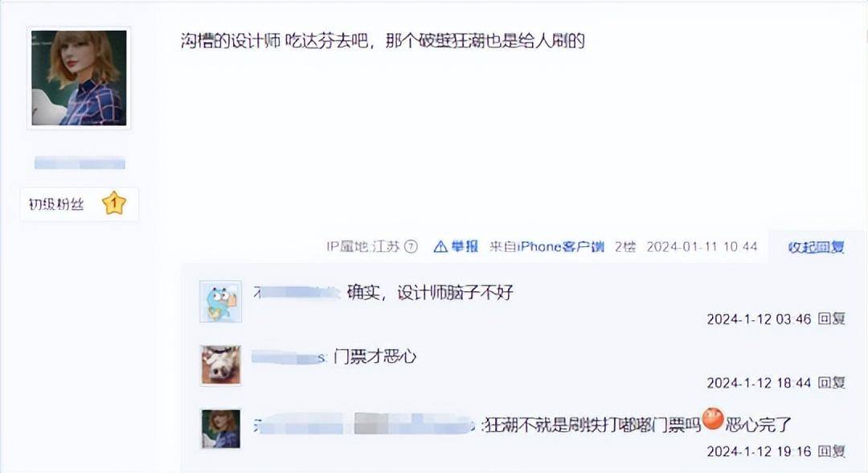
Task: Click the 2楼 floor number label
Action: [x=625, y=246]
